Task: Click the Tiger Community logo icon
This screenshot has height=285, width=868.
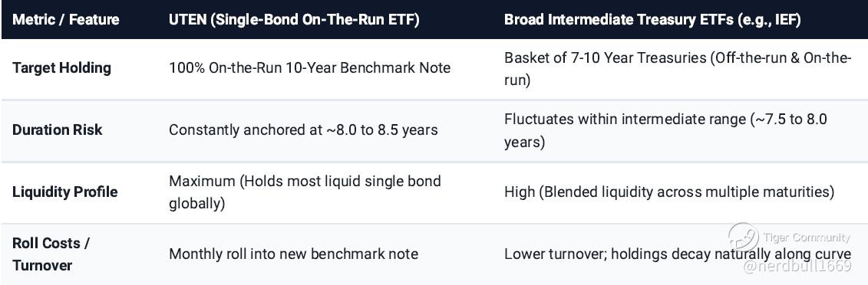Action: pyautogui.click(x=743, y=237)
